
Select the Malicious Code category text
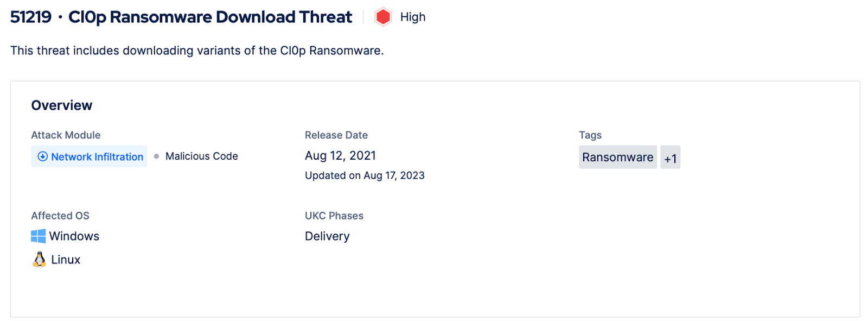201,156
